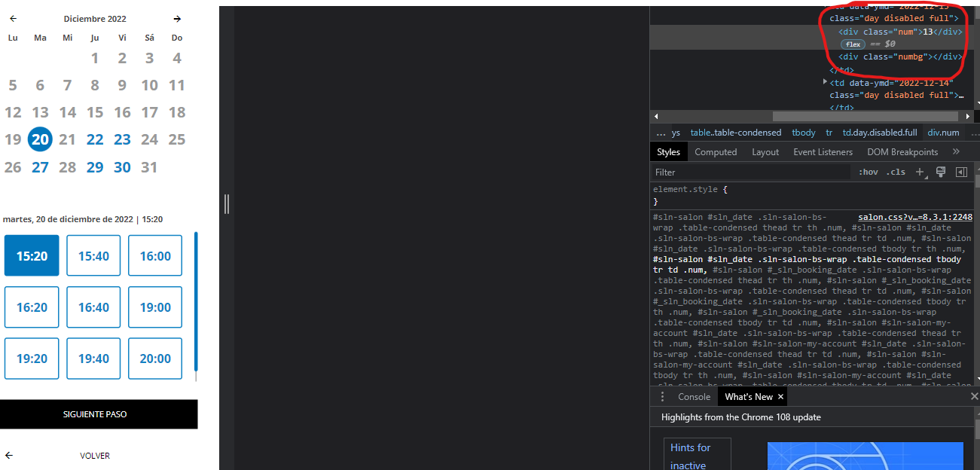This screenshot has height=470, width=980.
Task: Click Diciembre 2022 month header
Action: click(x=95, y=19)
